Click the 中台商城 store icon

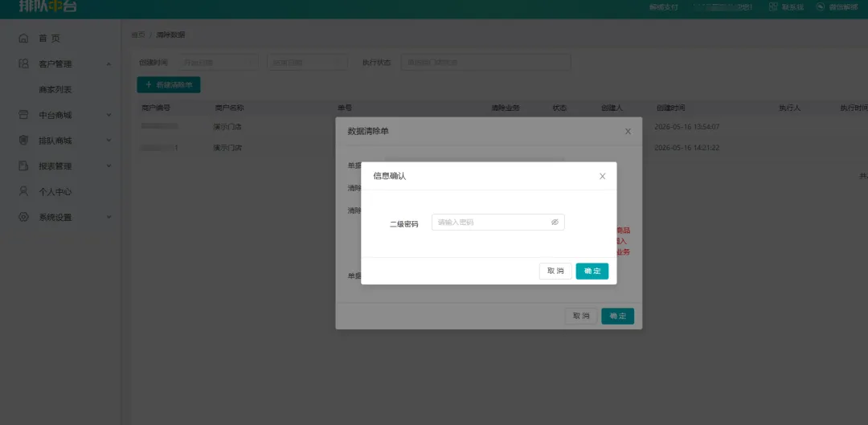click(x=23, y=115)
